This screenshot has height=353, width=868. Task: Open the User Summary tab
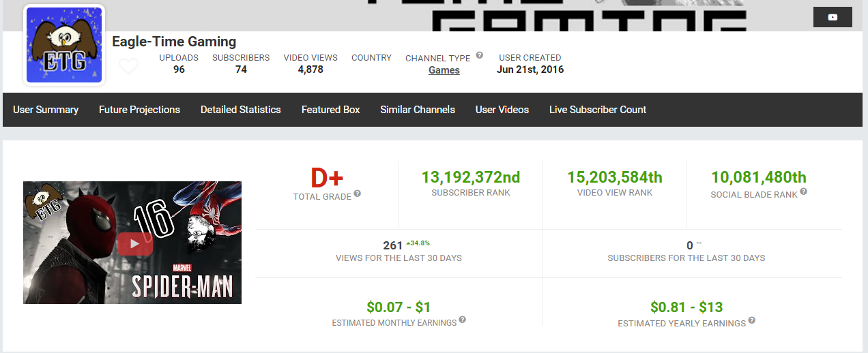point(46,110)
